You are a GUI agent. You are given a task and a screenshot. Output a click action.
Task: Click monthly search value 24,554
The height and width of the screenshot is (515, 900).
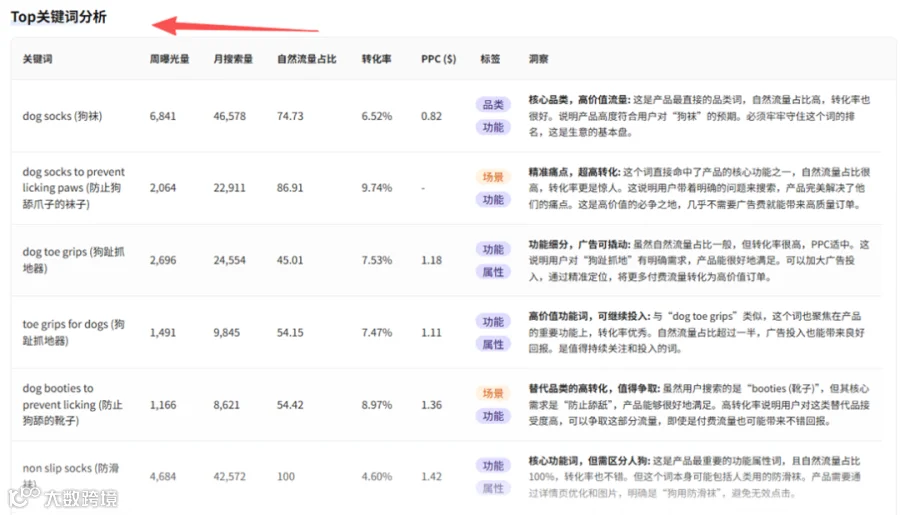[x=230, y=260]
